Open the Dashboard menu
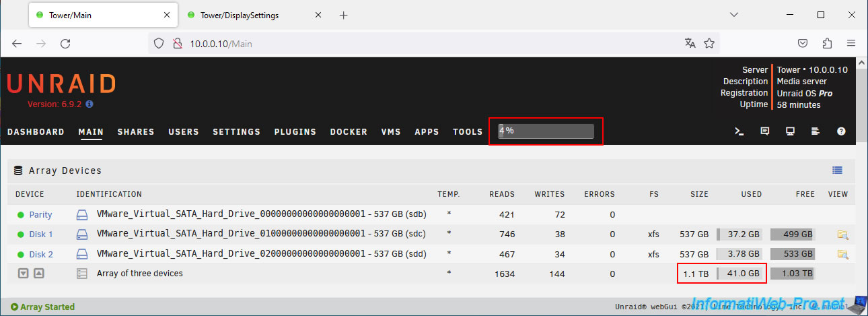868x316 pixels. pyautogui.click(x=36, y=132)
